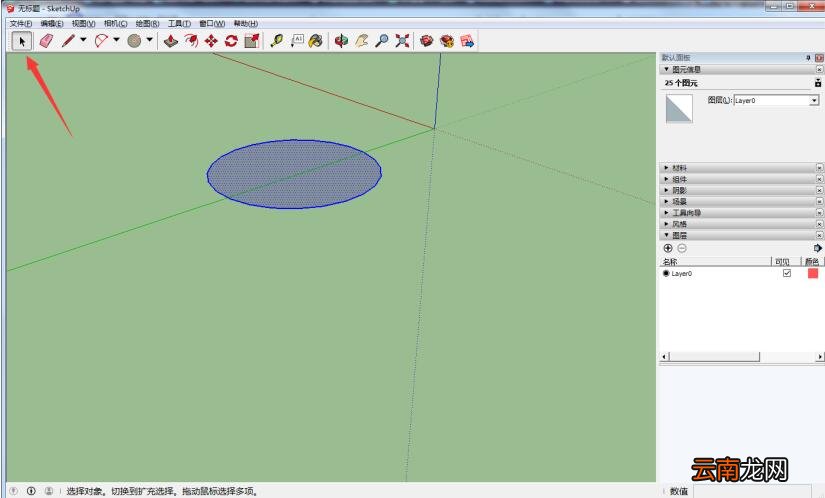Open the 3D Warehouse icon

[427, 41]
